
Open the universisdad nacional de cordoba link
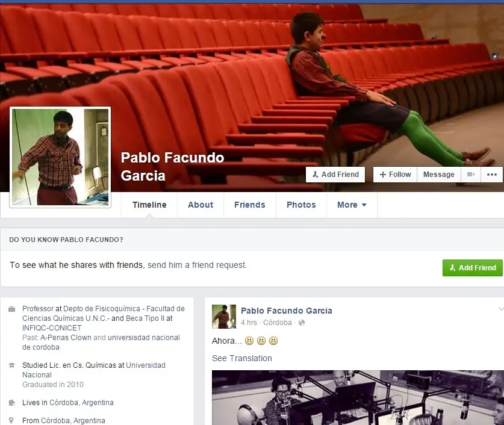click(101, 343)
